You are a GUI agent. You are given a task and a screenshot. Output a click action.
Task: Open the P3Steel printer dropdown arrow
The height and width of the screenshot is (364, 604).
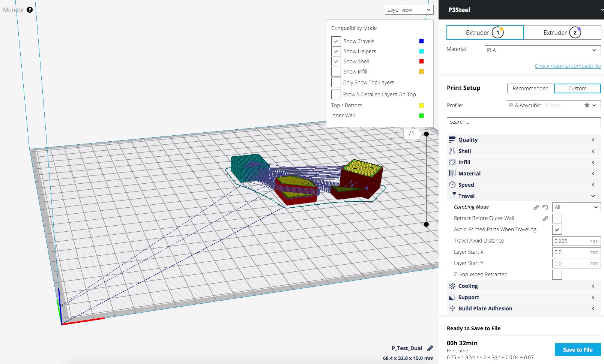tap(602, 10)
